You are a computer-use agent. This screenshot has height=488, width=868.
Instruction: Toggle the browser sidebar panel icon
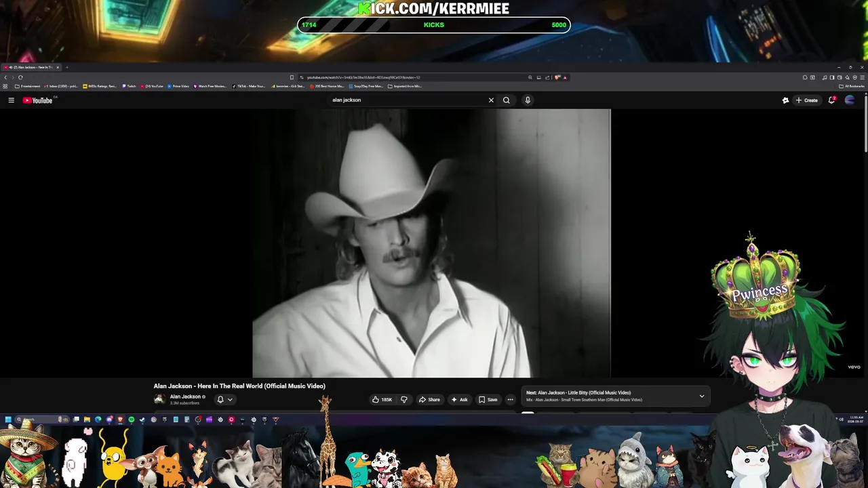click(x=832, y=77)
